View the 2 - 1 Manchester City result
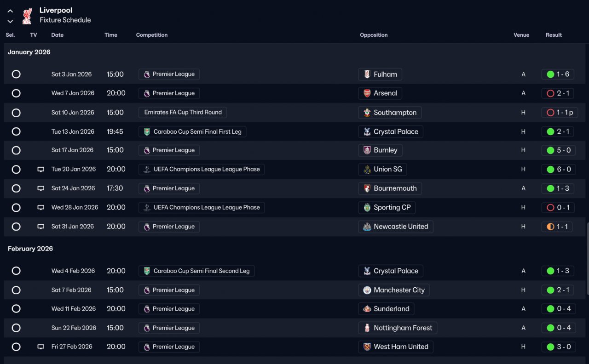The width and height of the screenshot is (589, 364). coord(558,290)
